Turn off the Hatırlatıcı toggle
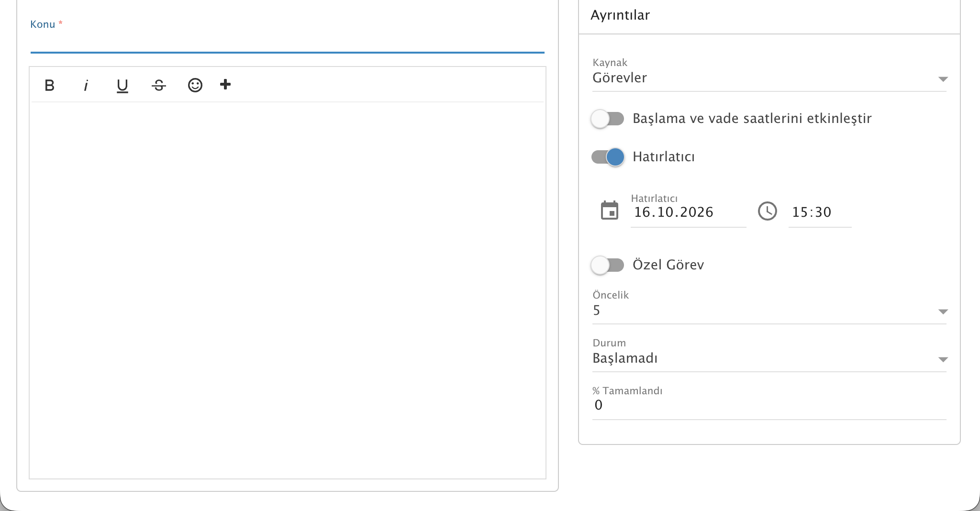 click(608, 157)
